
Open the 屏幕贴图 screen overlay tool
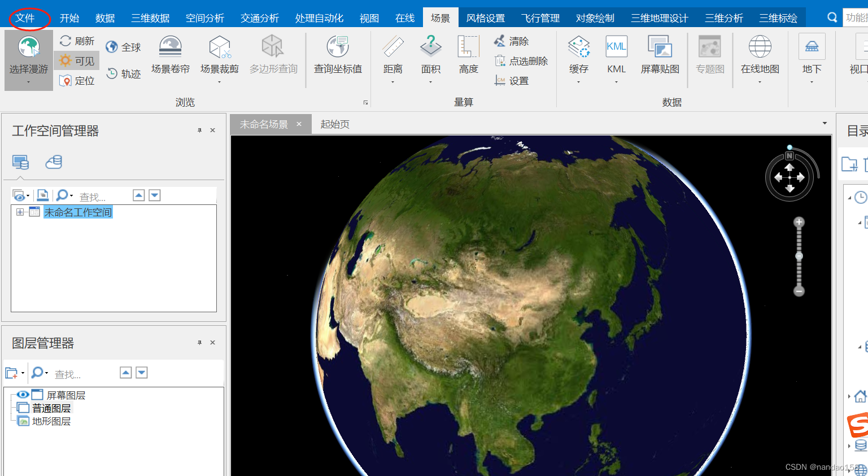660,54
